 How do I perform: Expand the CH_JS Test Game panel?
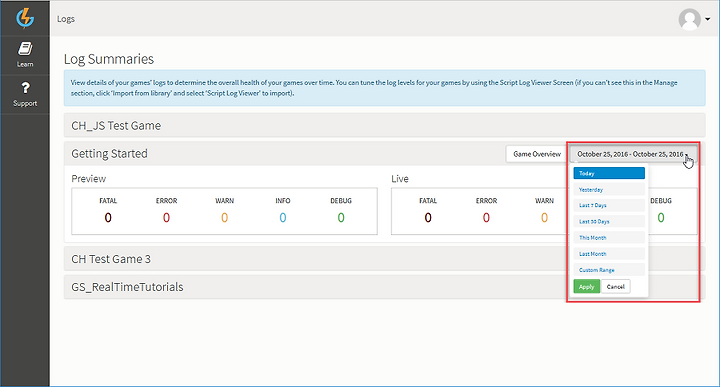click(384, 125)
